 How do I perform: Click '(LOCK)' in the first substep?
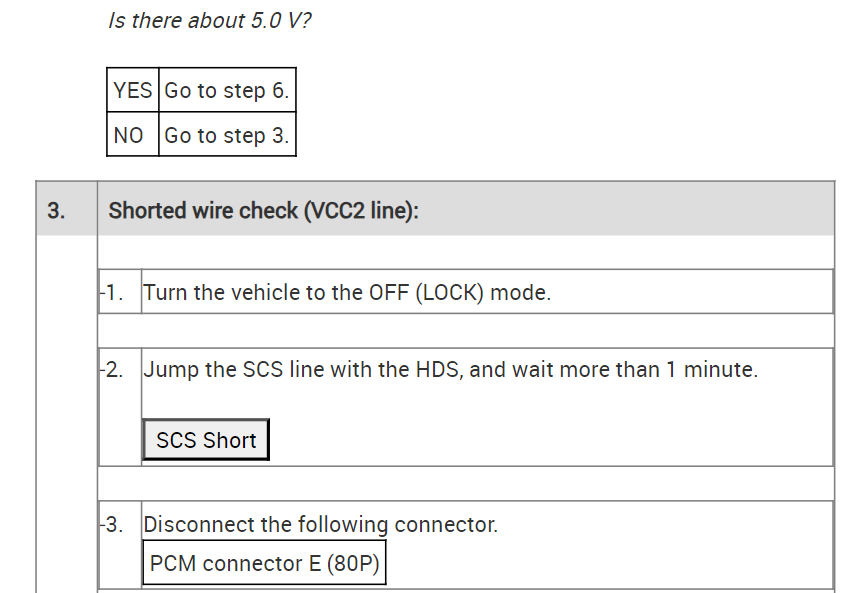[448, 293]
